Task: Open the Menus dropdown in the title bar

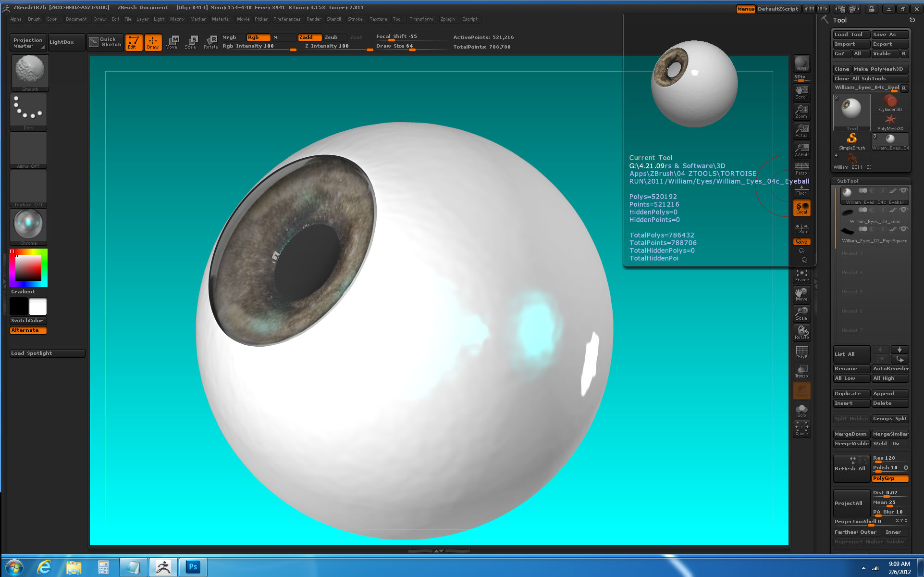Action: (x=745, y=8)
